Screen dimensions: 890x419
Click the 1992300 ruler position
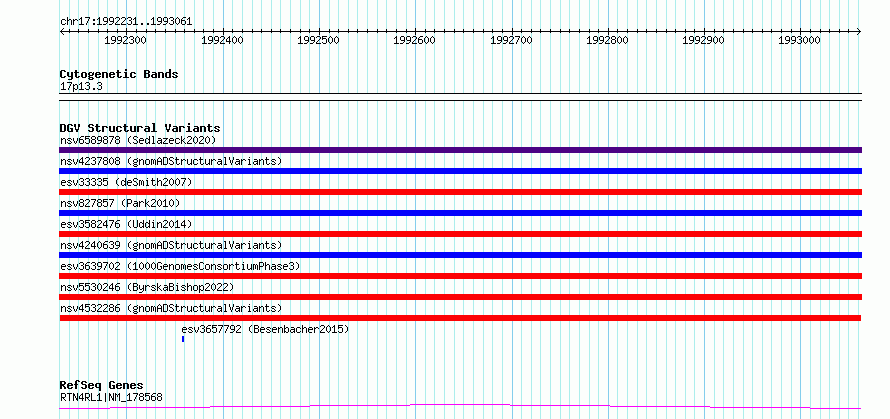(x=126, y=40)
